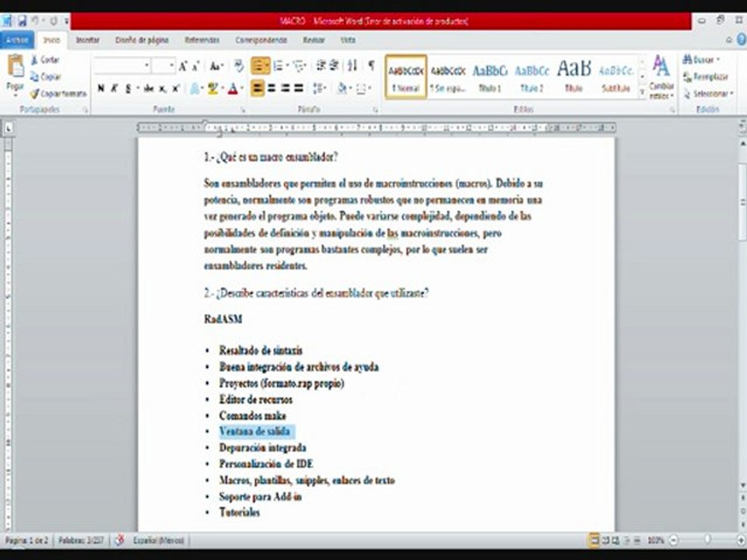This screenshot has height=560, width=747.
Task: Apply the Subtítulo style
Action: pyautogui.click(x=615, y=77)
